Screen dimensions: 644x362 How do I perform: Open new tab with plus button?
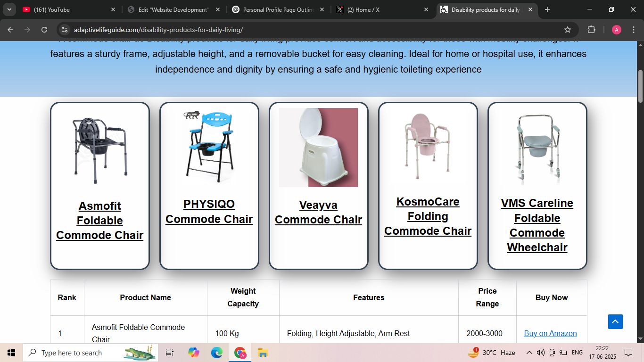[x=547, y=9]
